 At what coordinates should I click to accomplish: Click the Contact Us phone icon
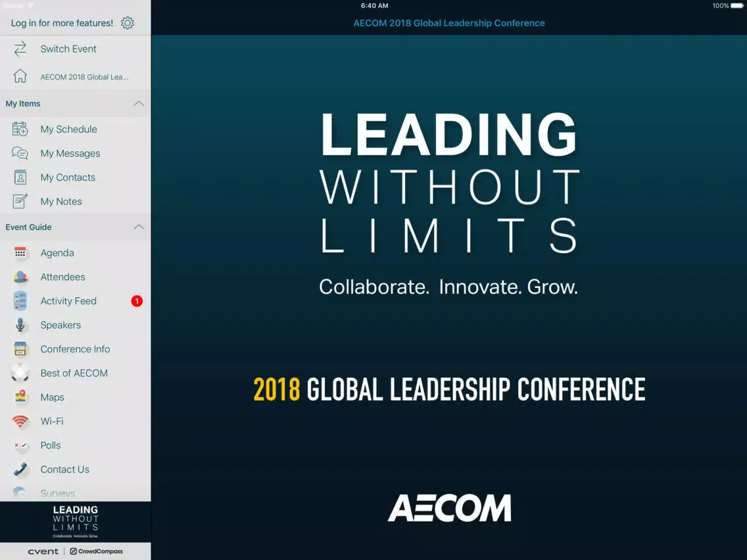[20, 469]
